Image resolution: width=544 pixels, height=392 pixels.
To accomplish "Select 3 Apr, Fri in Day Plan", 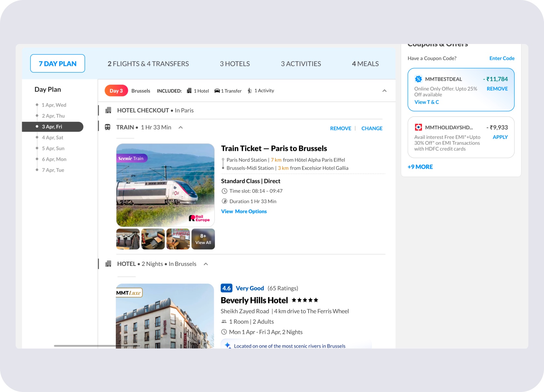I will (x=53, y=127).
